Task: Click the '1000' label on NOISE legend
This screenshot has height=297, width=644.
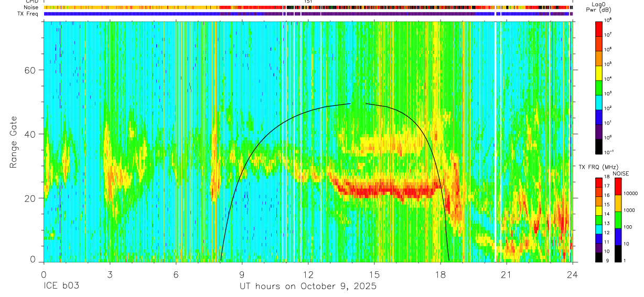Action: [630, 211]
